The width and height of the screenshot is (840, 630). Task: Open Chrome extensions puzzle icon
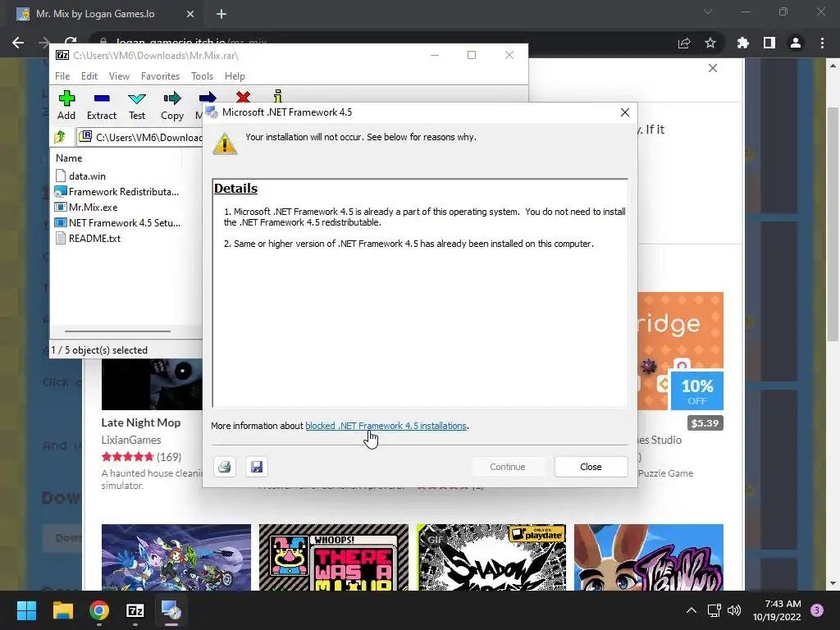coord(743,43)
